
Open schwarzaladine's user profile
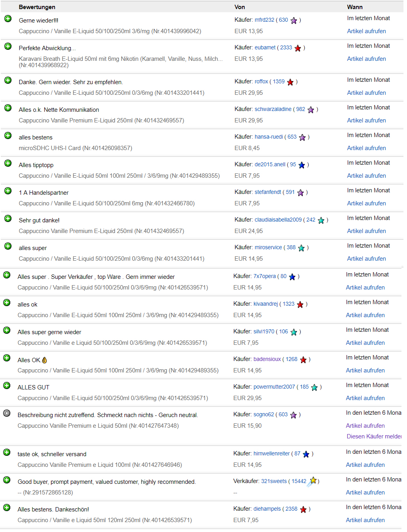[x=273, y=109]
